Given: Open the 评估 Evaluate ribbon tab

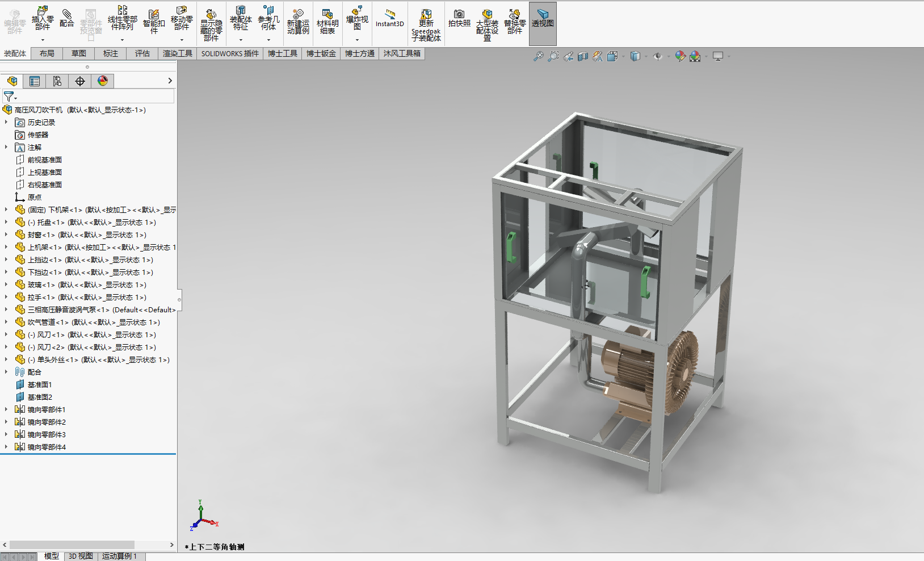Looking at the screenshot, I should point(142,53).
